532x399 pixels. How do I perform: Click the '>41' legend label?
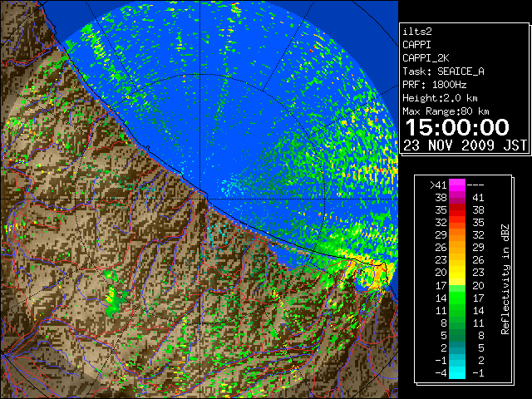pyautogui.click(x=438, y=185)
